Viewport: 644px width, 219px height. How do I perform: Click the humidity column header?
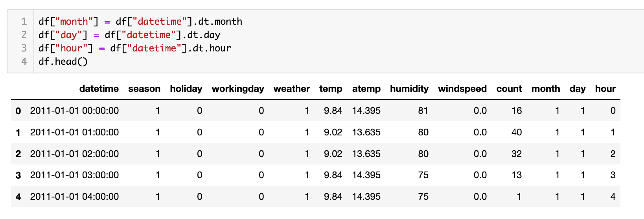tap(409, 89)
